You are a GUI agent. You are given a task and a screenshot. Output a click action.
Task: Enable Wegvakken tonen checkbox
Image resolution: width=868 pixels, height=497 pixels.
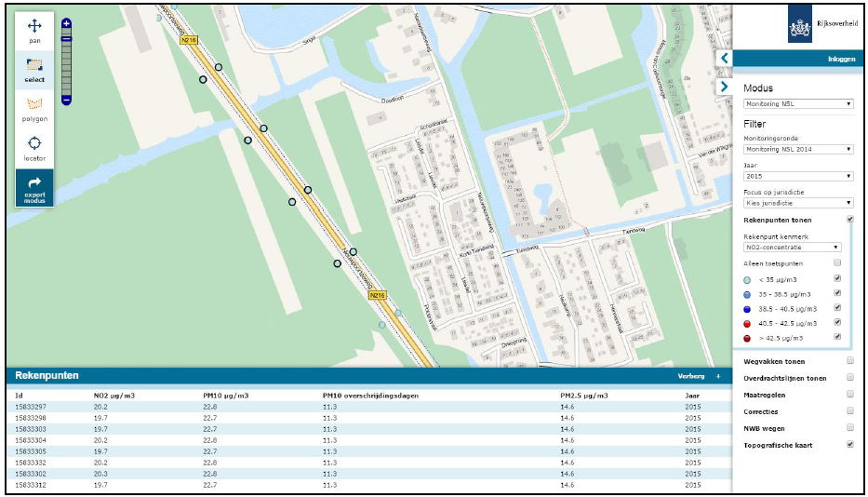click(849, 361)
